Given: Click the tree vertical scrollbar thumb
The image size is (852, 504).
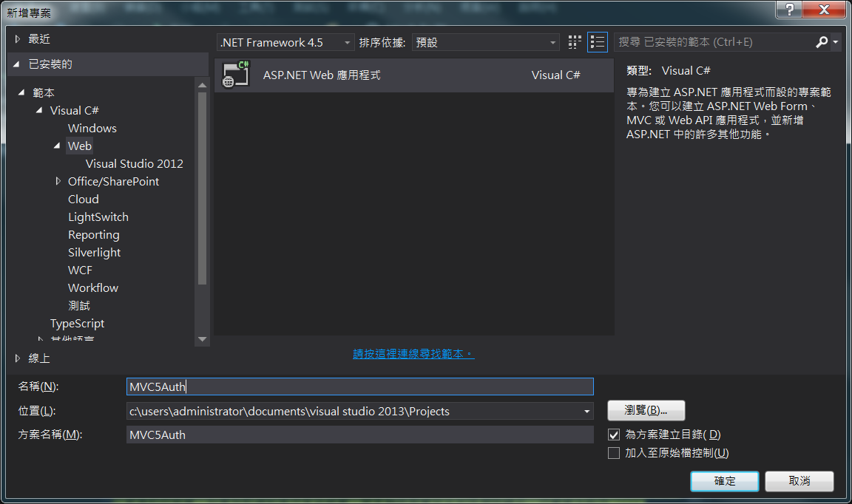Looking at the screenshot, I should click(202, 188).
